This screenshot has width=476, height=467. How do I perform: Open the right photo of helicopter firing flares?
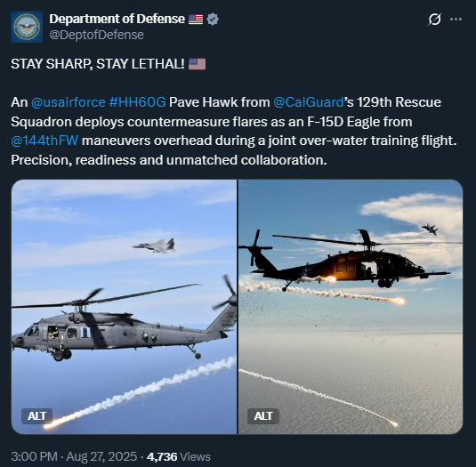coord(351,307)
